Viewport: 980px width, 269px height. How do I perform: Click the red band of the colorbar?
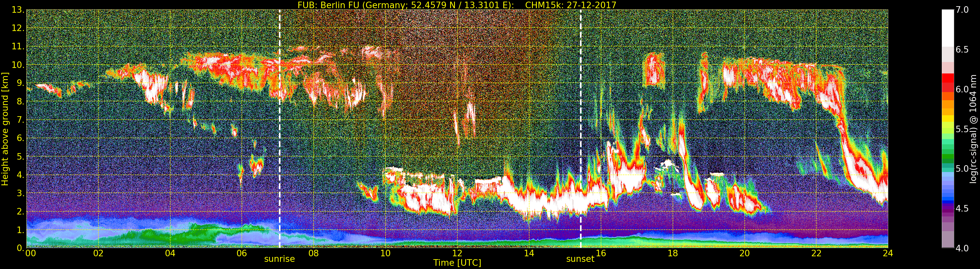[x=948, y=82]
